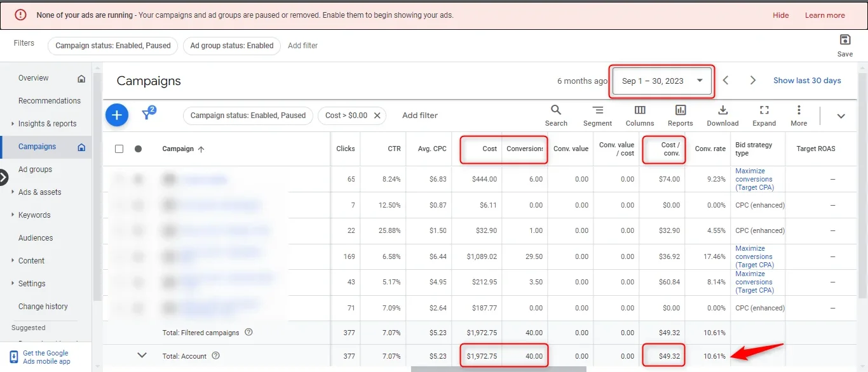Go to next date range
The image size is (868, 372).
coord(753,81)
